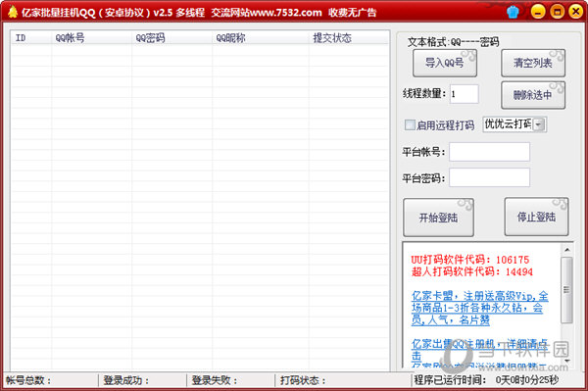
Task: Click the 删除选中 button
Action: (x=533, y=95)
